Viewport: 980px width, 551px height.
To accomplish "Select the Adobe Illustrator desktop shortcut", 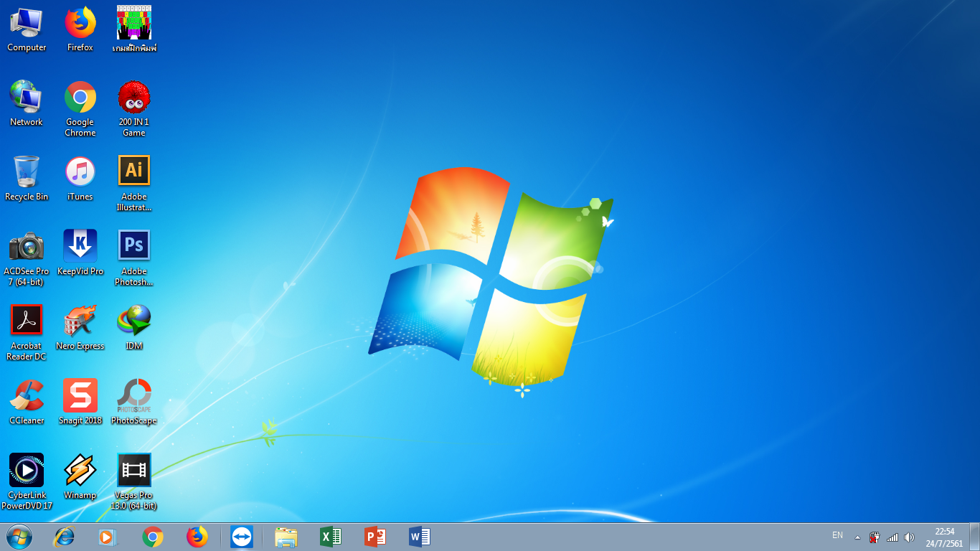I will tap(134, 184).
